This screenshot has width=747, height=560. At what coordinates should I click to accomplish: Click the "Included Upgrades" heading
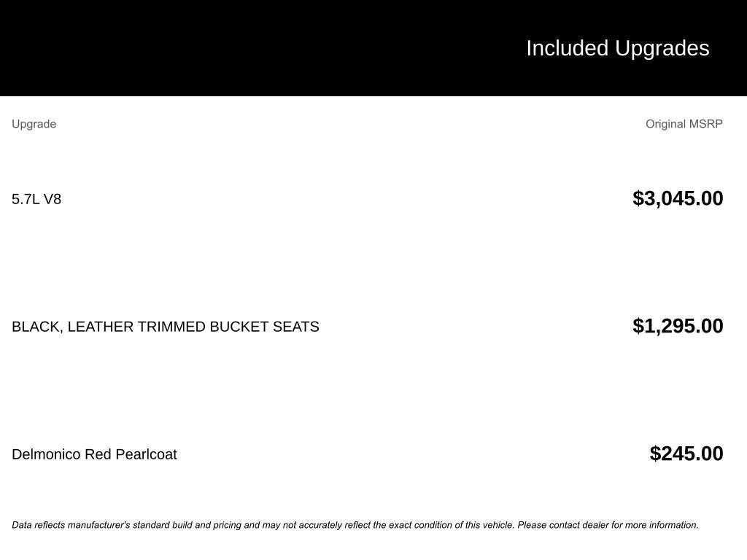617,48
